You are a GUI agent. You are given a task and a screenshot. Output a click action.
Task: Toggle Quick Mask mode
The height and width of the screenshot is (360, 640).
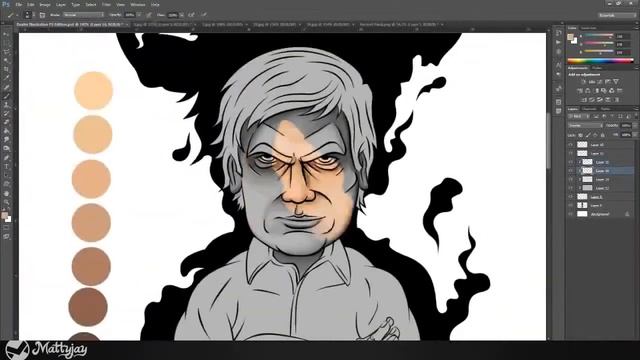pyautogui.click(x=7, y=228)
